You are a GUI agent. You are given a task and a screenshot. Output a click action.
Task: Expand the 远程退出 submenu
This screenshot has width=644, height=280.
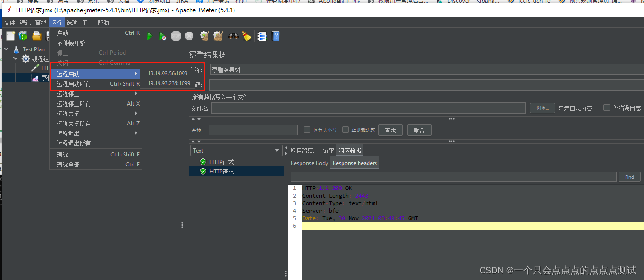click(x=96, y=133)
